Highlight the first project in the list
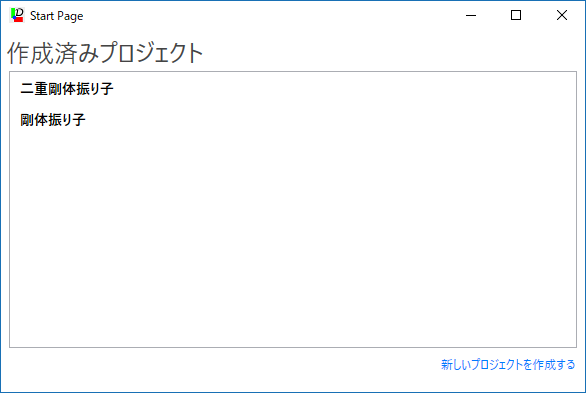The height and width of the screenshot is (393, 586). pos(67,89)
